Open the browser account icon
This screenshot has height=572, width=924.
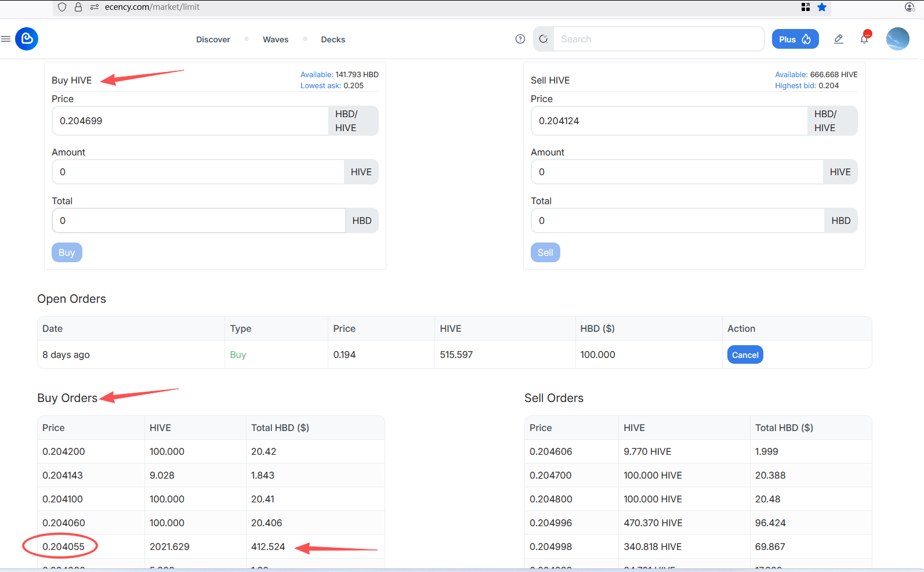click(x=909, y=7)
